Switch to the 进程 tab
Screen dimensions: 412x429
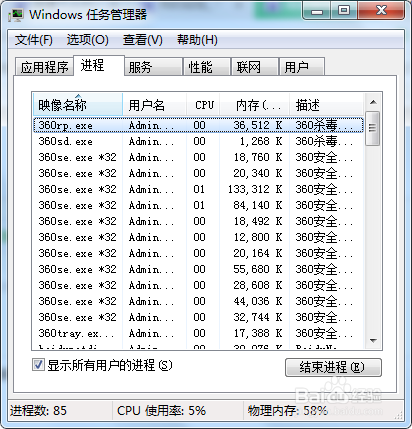[x=99, y=65]
